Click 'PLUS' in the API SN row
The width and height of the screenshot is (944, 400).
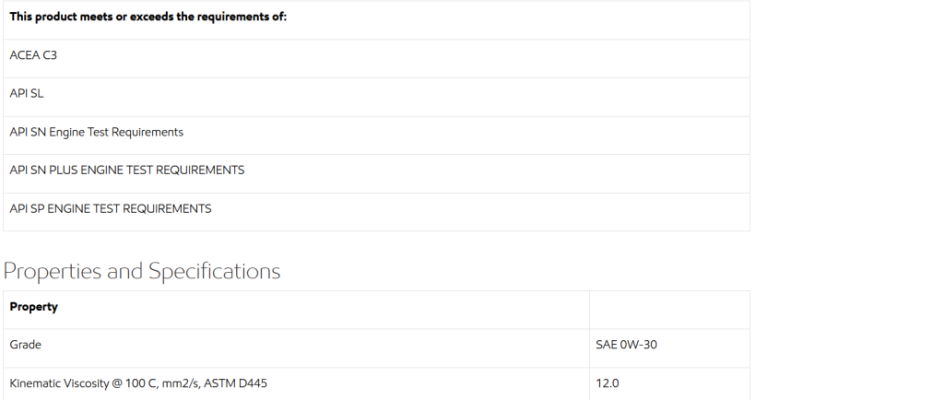(63, 170)
